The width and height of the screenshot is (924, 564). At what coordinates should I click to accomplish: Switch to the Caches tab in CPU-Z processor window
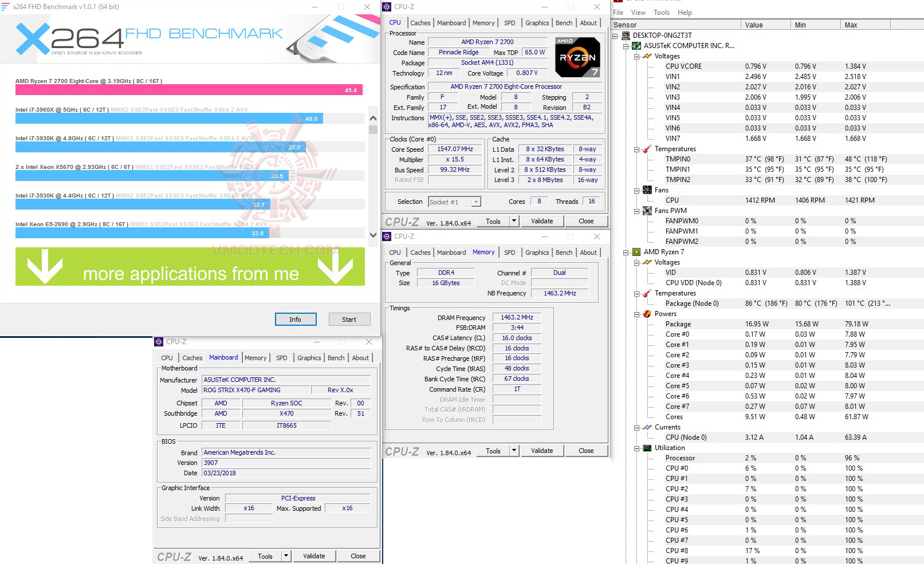coord(420,23)
